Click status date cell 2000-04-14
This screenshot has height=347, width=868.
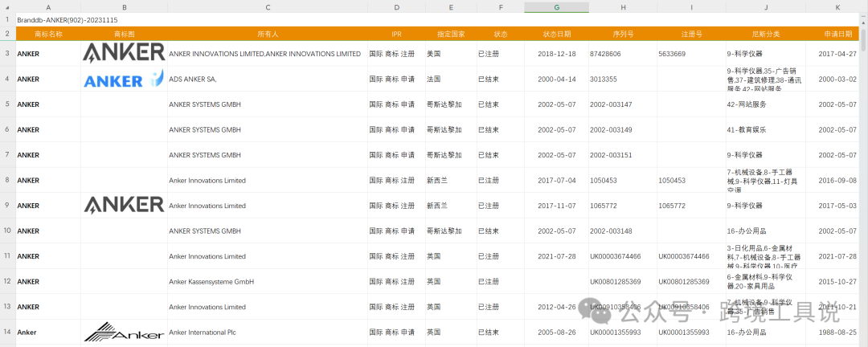tap(557, 80)
